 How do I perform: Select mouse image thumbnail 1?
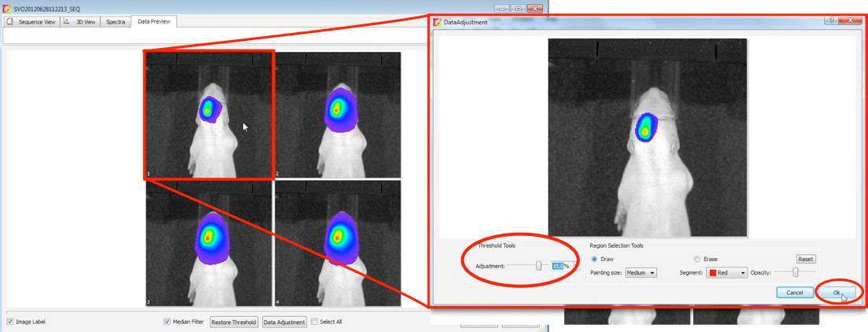point(209,115)
